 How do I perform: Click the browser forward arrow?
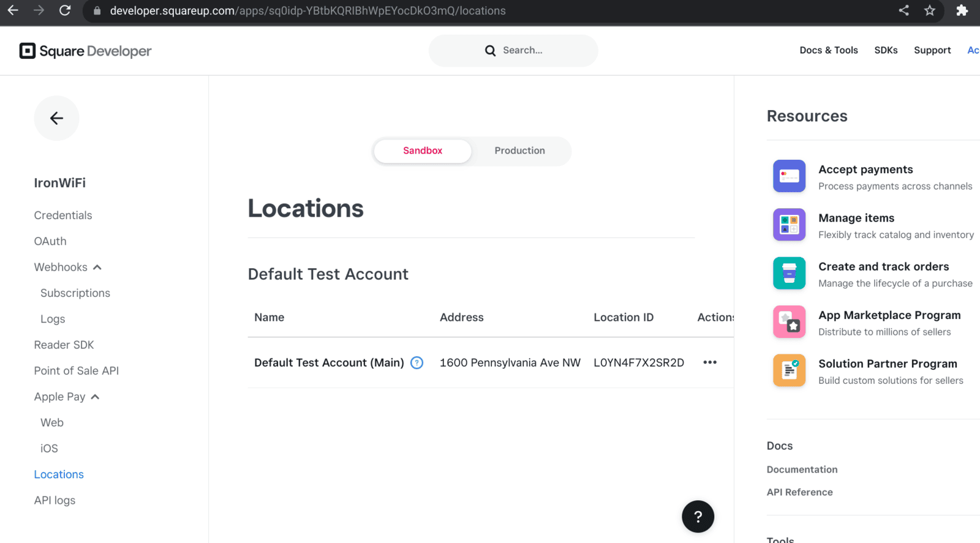tap(39, 10)
